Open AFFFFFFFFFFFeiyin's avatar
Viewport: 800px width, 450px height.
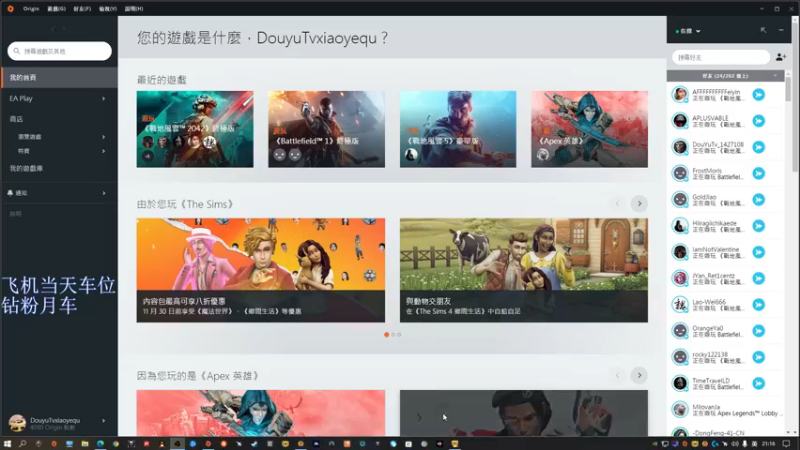680,94
